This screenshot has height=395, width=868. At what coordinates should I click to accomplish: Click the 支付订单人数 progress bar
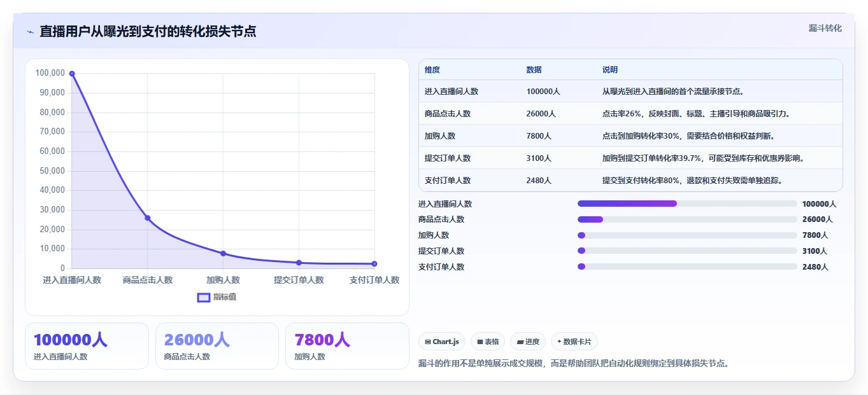tap(687, 267)
